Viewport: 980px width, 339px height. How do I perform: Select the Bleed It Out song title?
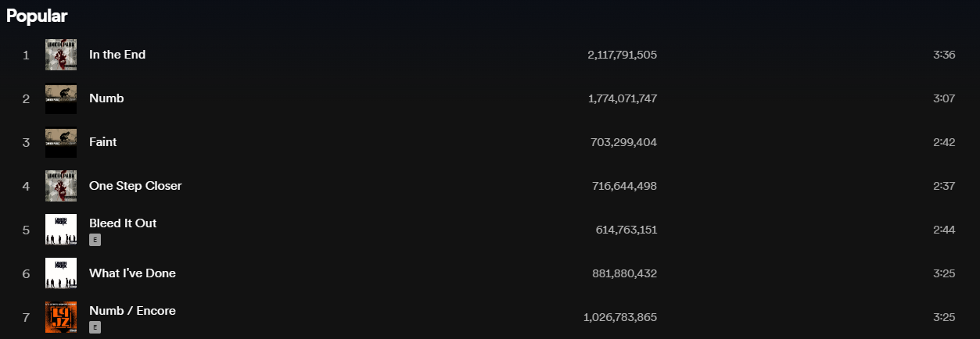pyautogui.click(x=123, y=223)
